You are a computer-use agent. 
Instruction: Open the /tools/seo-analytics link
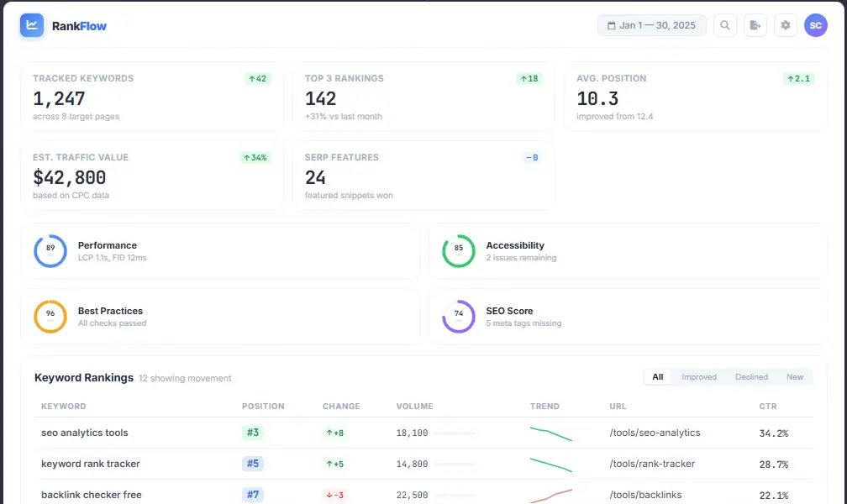tap(655, 433)
